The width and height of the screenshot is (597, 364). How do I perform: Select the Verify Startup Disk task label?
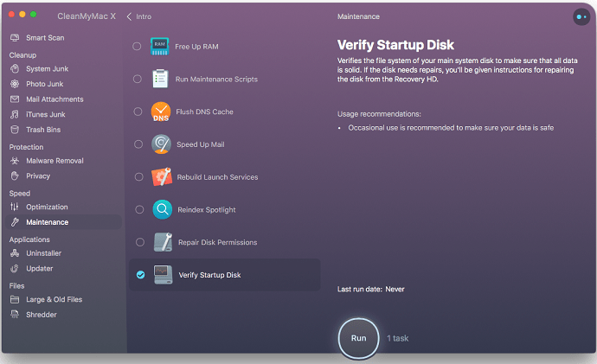coord(209,275)
